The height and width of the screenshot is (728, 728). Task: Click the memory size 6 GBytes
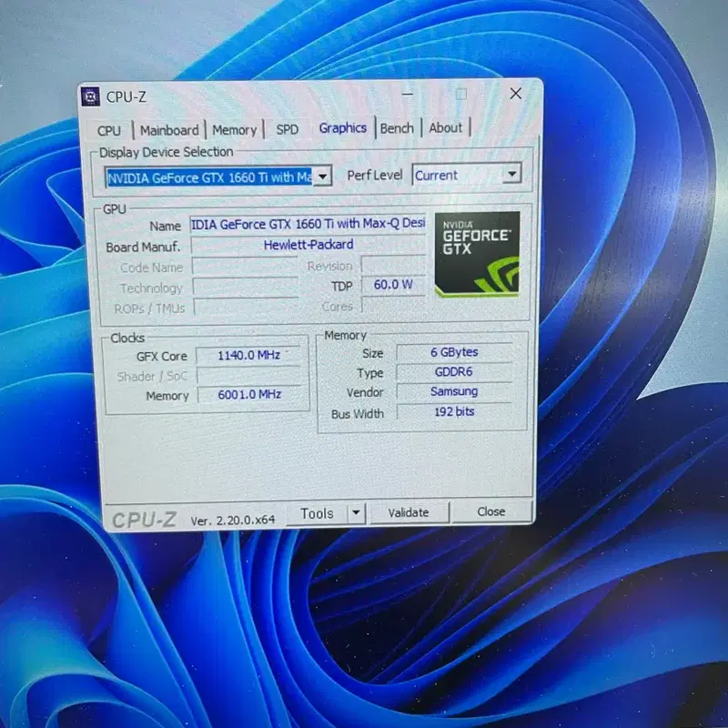tap(454, 352)
